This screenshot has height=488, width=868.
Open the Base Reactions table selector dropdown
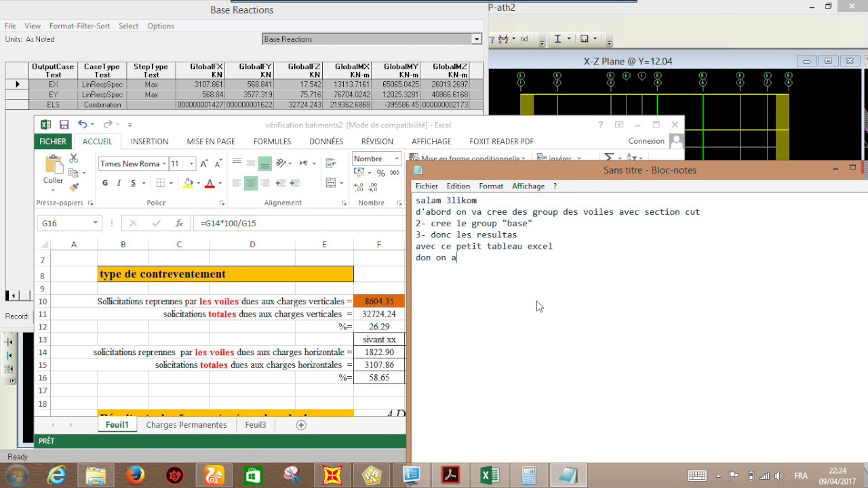tap(477, 39)
